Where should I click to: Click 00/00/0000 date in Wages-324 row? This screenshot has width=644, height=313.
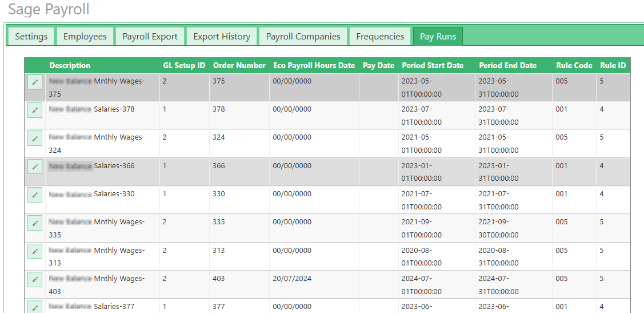pyautogui.click(x=292, y=137)
